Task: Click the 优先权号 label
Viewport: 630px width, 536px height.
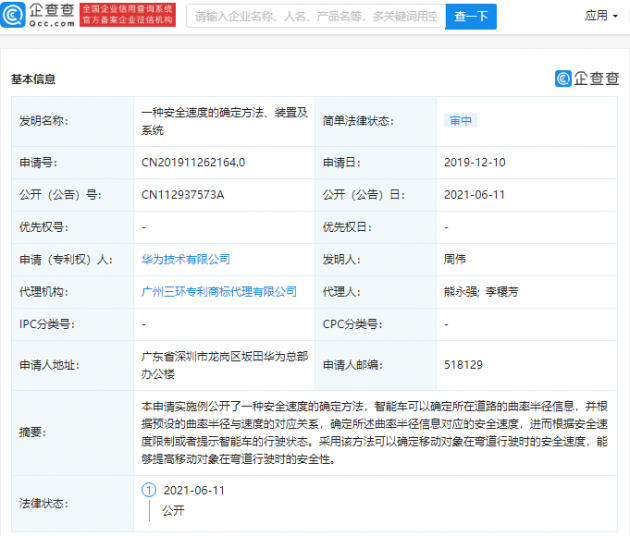Action: tap(43, 227)
